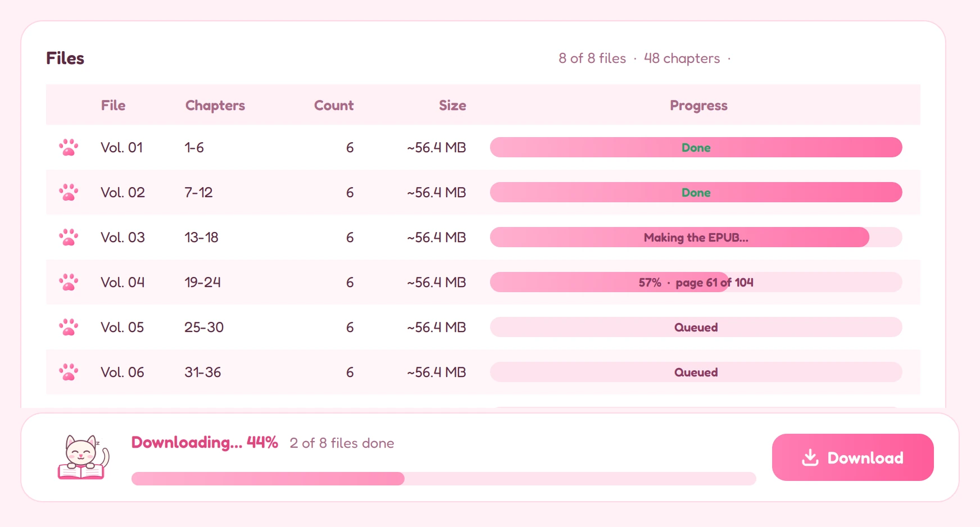Click the Making the EPUB progress bar

696,237
